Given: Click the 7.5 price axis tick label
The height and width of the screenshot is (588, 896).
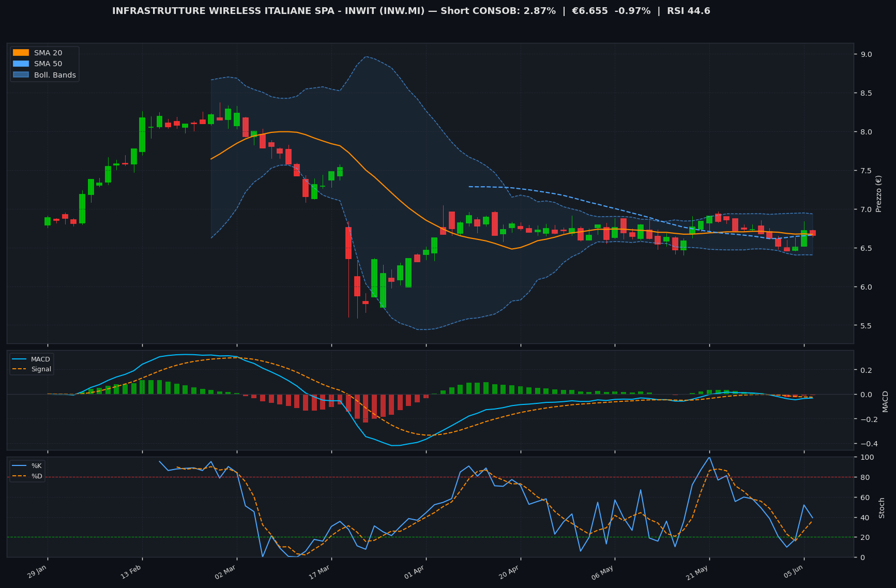Looking at the screenshot, I should [867, 171].
